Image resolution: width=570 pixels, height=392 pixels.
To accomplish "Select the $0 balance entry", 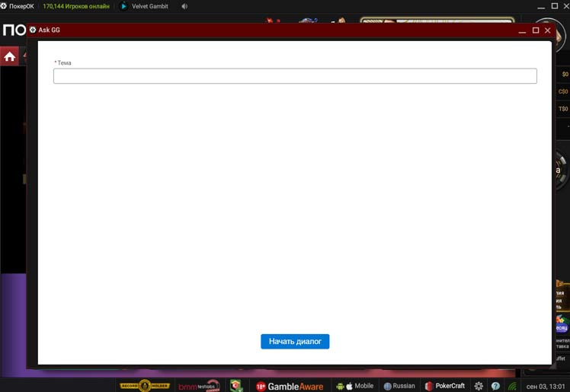I will [x=564, y=74].
